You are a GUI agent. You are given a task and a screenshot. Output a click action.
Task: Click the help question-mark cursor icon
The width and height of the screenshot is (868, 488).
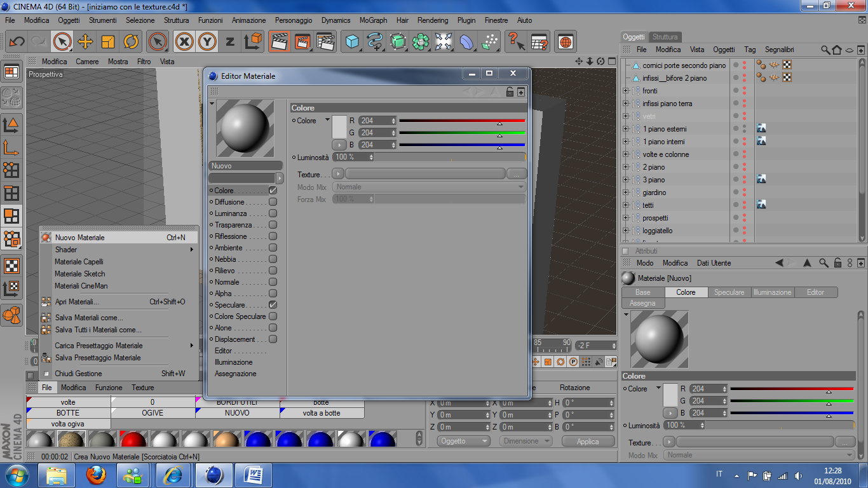515,42
